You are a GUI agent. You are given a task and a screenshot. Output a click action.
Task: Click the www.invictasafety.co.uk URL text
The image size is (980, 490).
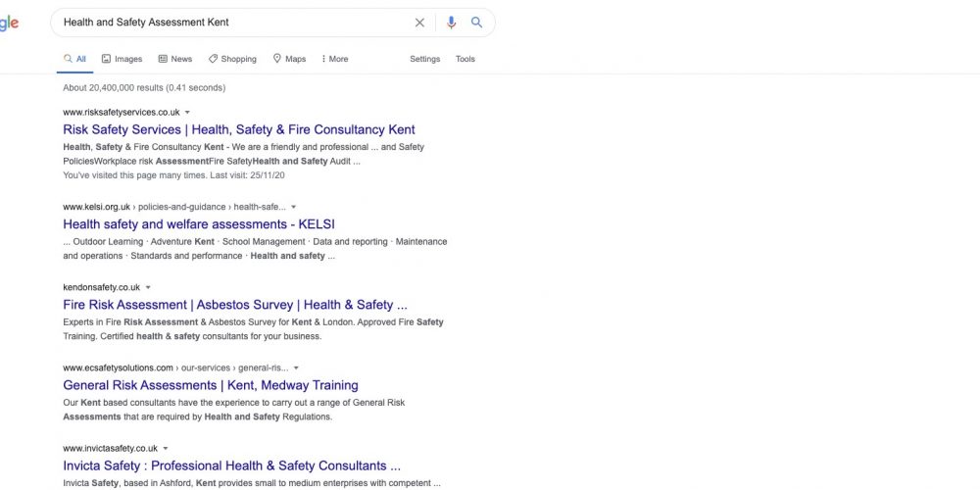point(111,449)
